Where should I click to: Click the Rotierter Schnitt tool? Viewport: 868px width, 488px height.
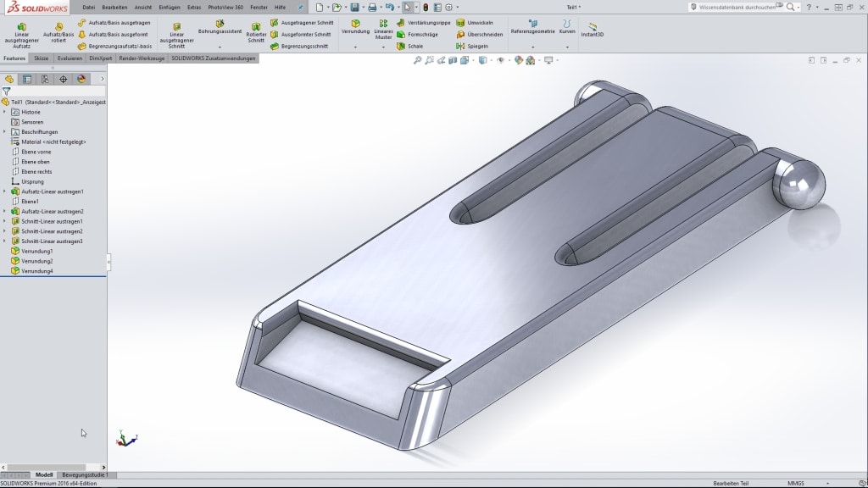tap(256, 34)
